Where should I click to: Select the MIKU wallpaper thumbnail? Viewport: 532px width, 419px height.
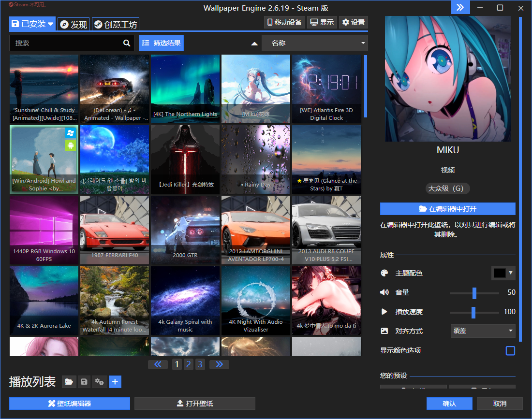(447, 79)
